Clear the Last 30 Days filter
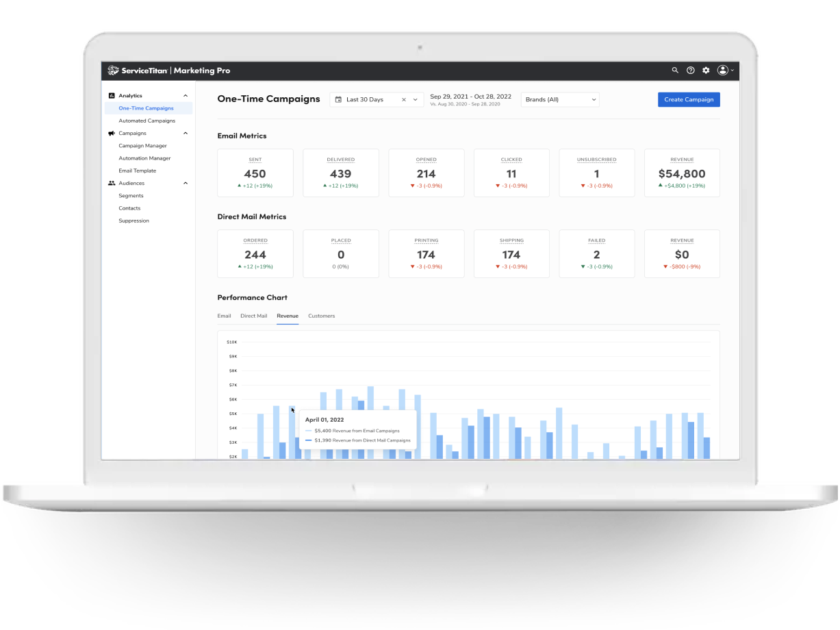 (x=404, y=100)
